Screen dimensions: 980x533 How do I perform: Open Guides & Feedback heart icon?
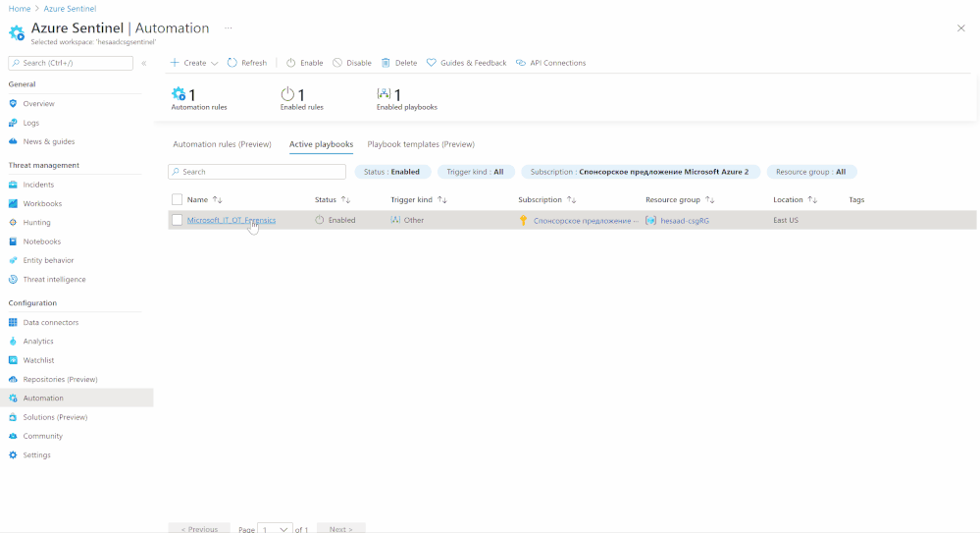point(432,63)
